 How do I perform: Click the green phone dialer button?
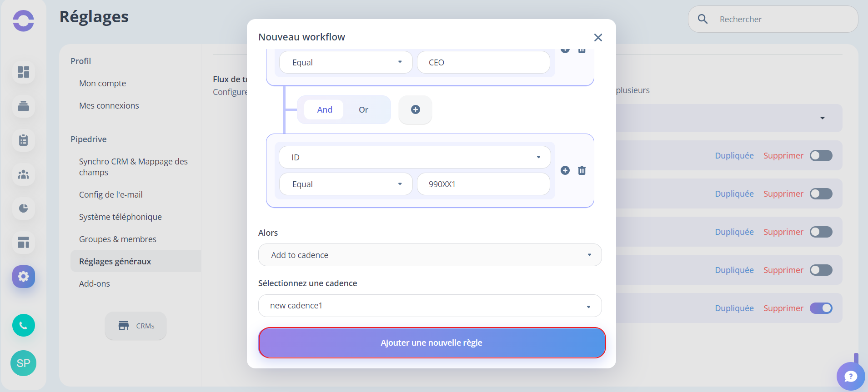23,325
